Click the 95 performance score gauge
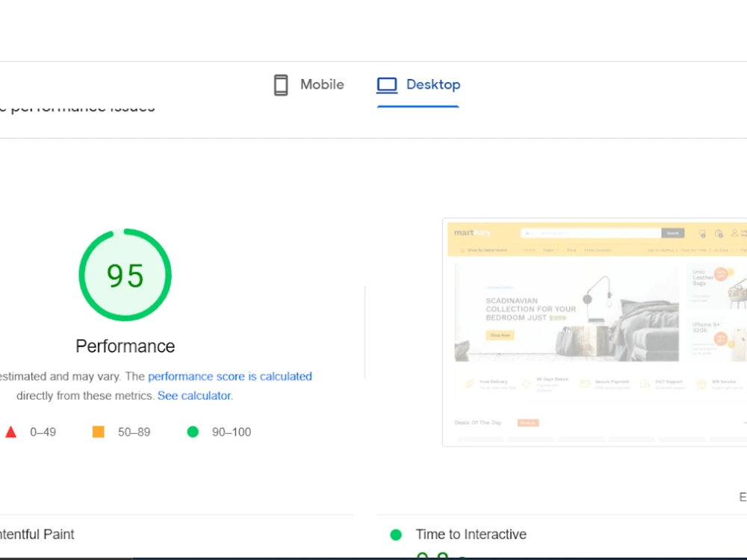Image resolution: width=747 pixels, height=560 pixels. [x=125, y=275]
